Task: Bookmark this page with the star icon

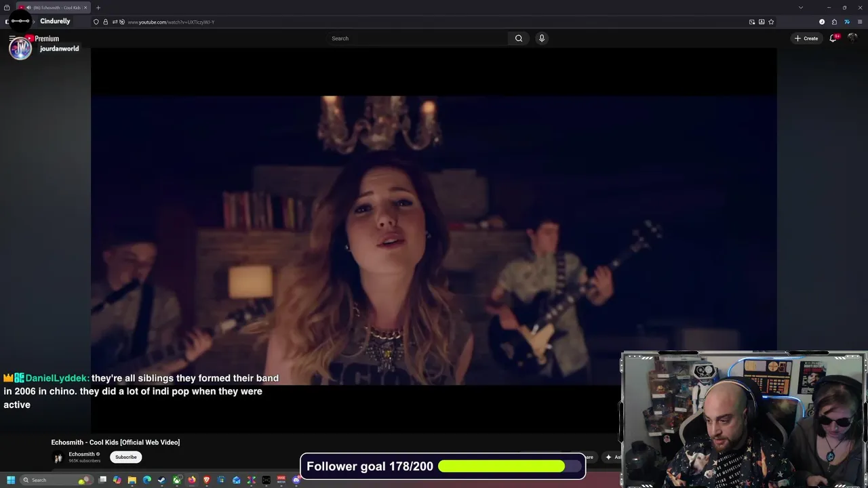Action: point(771,22)
